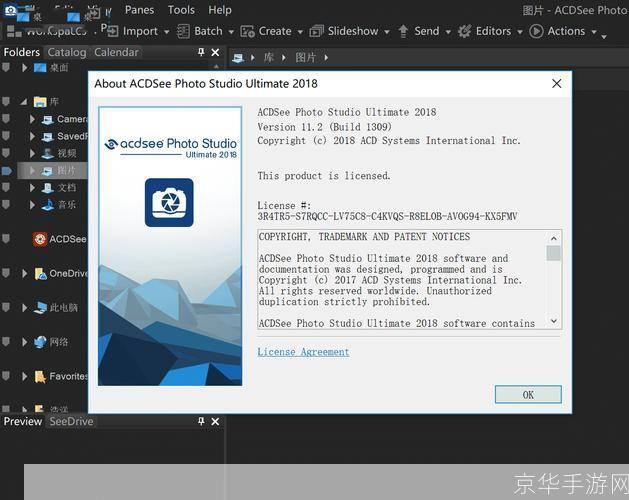The image size is (629, 500).
Task: Pin the Folders pane
Action: point(201,52)
